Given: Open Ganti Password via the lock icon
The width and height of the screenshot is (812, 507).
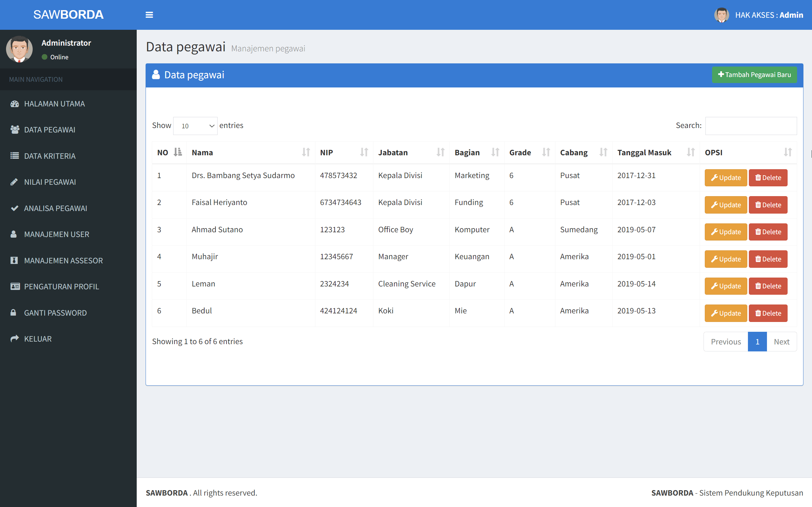Looking at the screenshot, I should click(x=14, y=312).
